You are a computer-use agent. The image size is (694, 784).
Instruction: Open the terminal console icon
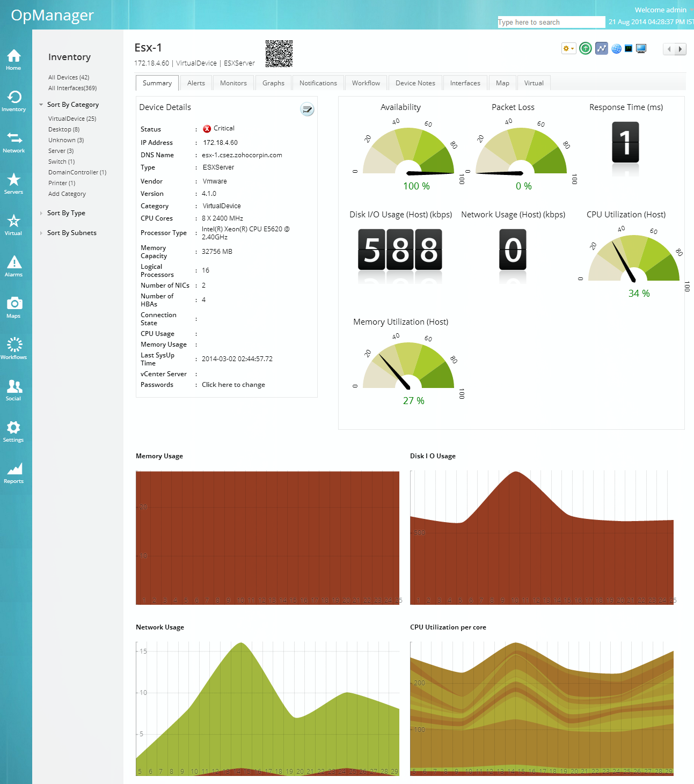(629, 49)
